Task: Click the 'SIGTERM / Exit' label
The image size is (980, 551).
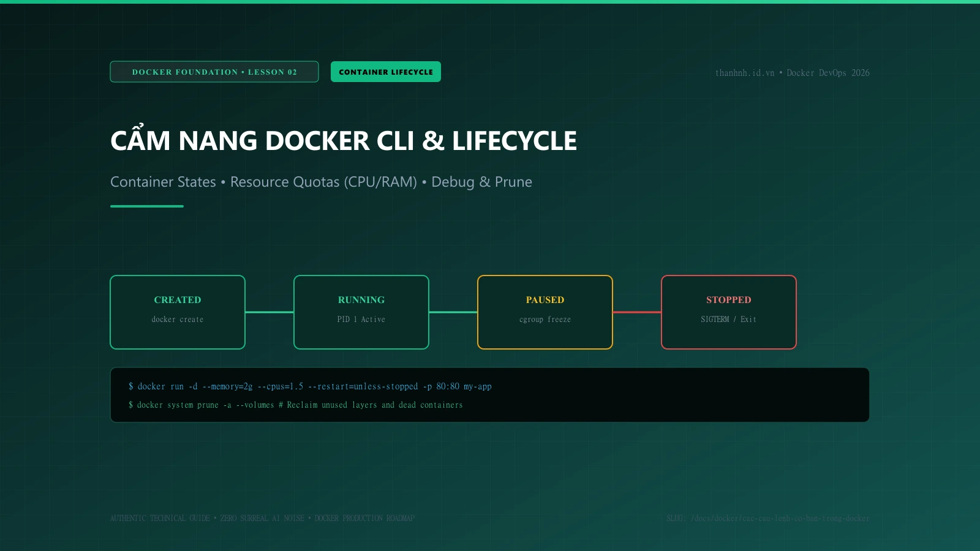Action: 729,320
